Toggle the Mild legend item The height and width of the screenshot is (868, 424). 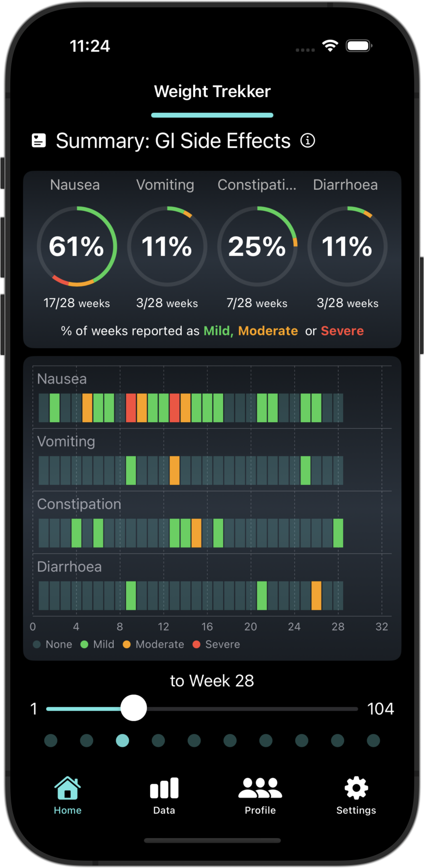(x=98, y=644)
